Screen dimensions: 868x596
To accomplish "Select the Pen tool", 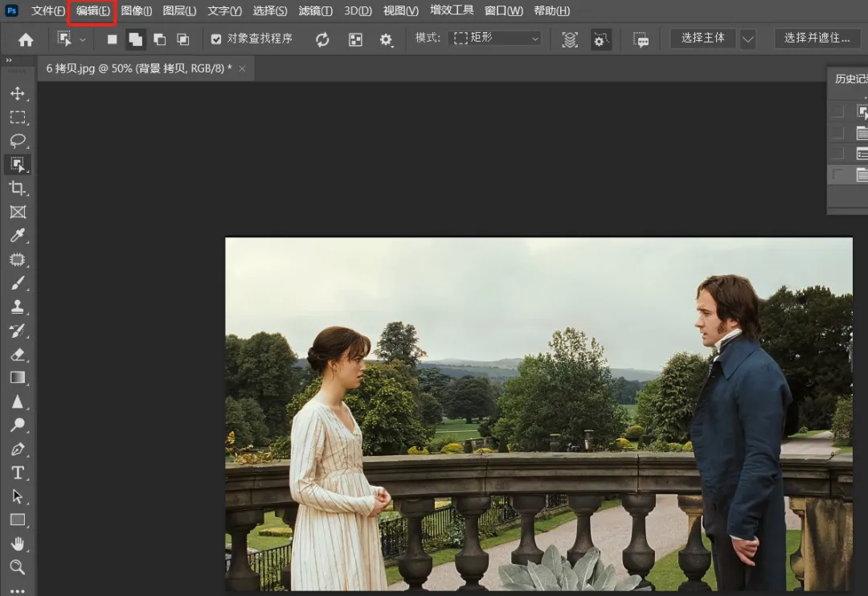I will tap(18, 450).
